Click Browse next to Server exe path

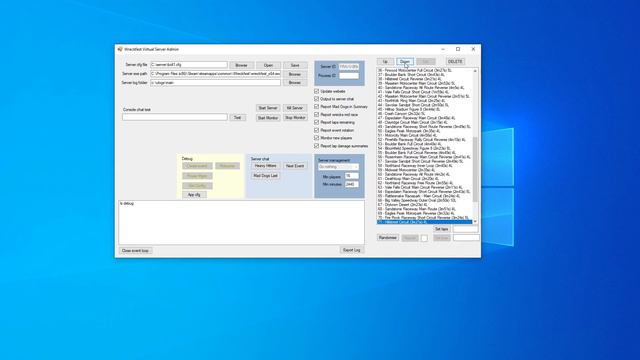[295, 74]
